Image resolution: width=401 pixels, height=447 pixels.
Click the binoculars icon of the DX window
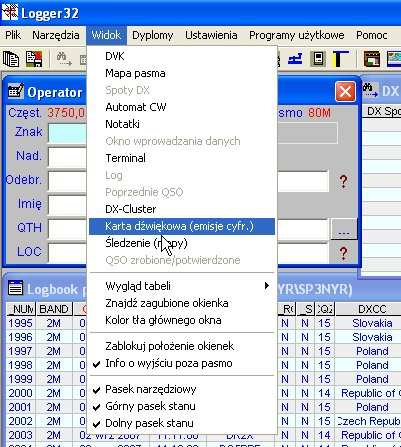click(x=371, y=90)
